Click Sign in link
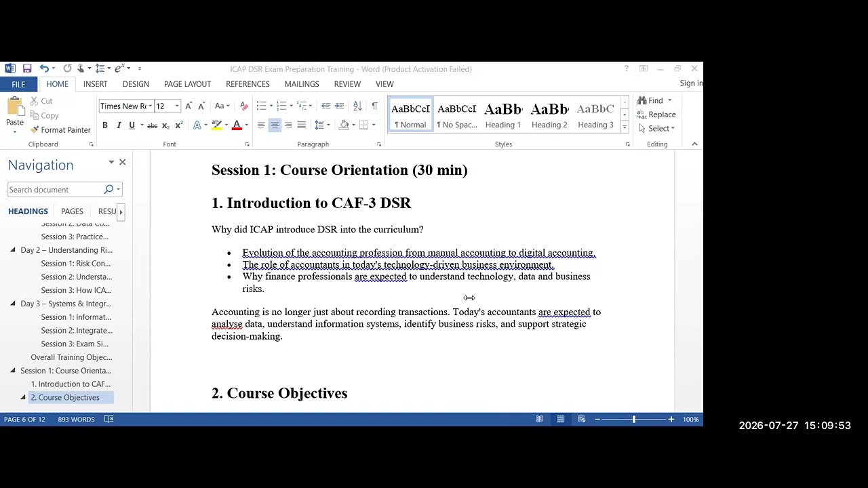 tap(691, 83)
